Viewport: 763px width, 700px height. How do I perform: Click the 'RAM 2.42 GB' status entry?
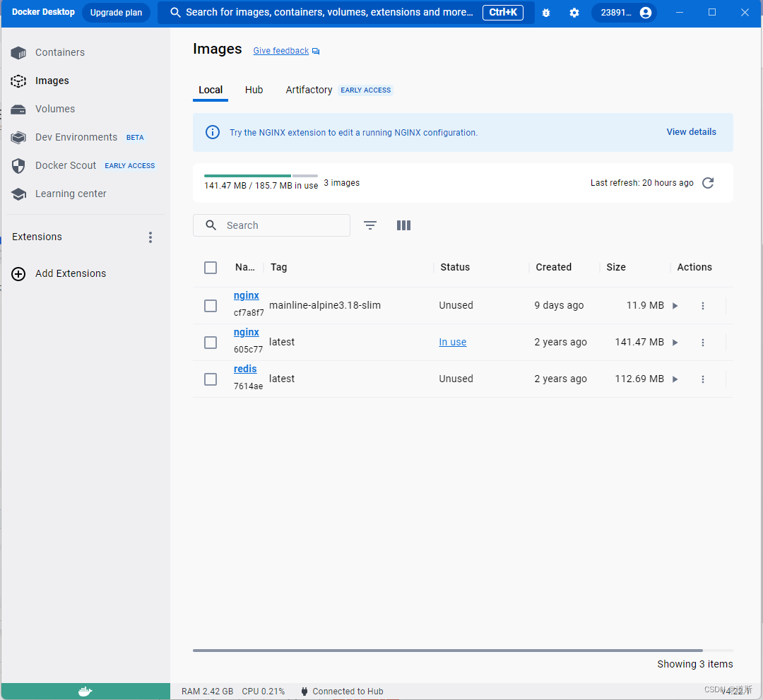207,692
